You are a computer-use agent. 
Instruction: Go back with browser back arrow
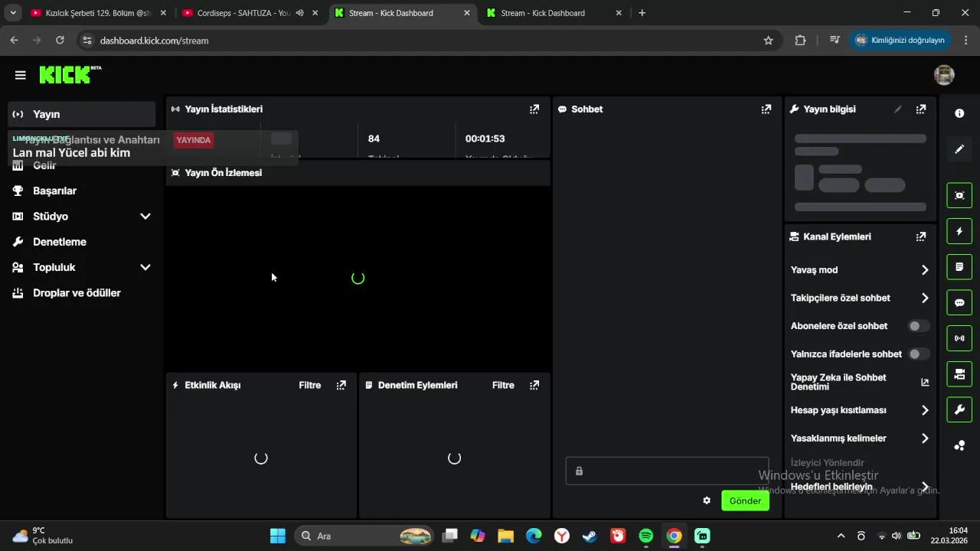(14, 41)
